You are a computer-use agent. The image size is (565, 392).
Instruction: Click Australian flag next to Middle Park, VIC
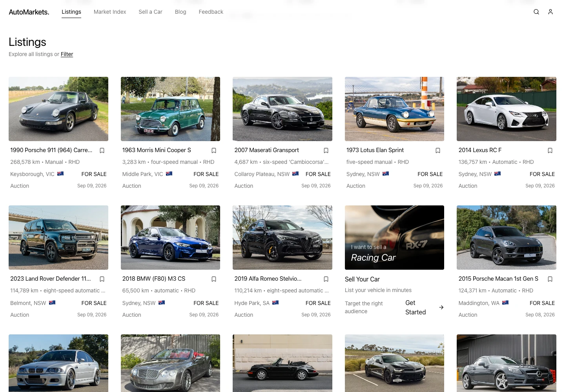tap(169, 173)
